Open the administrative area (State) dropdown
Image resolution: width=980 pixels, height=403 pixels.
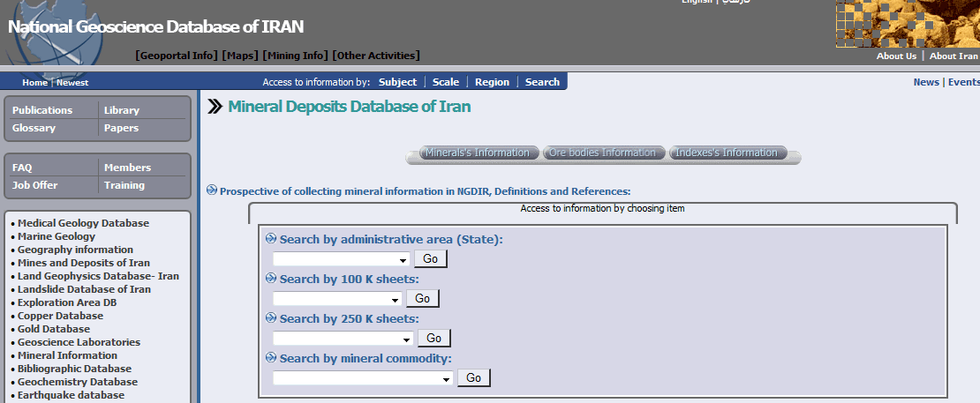(x=342, y=259)
